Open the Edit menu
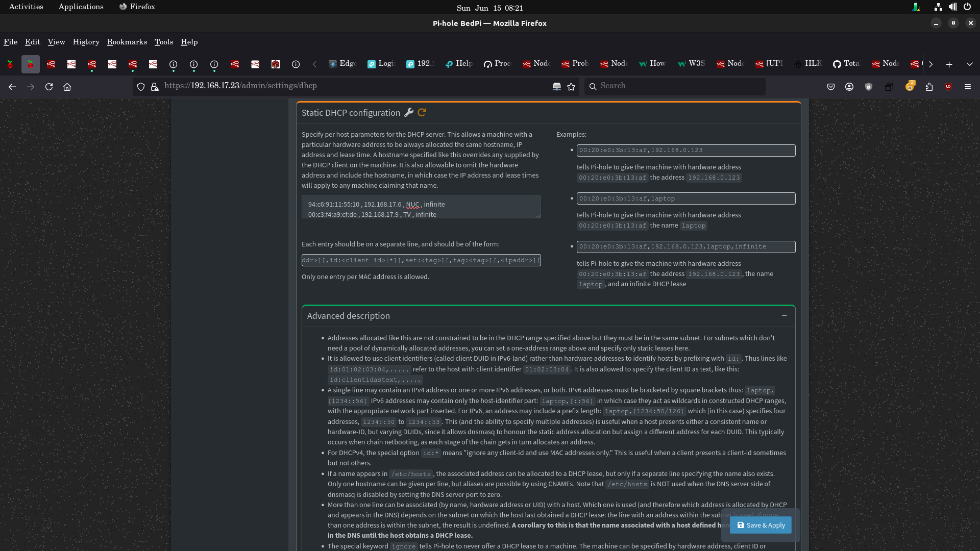The height and width of the screenshot is (551, 980). point(33,42)
